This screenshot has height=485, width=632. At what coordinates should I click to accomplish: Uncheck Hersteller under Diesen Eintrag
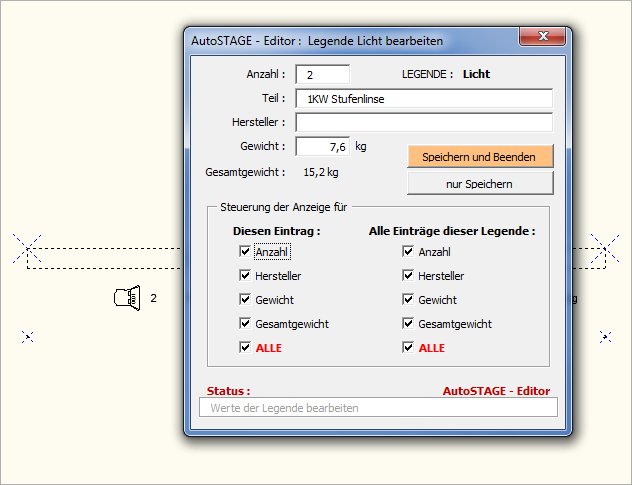[x=244, y=275]
